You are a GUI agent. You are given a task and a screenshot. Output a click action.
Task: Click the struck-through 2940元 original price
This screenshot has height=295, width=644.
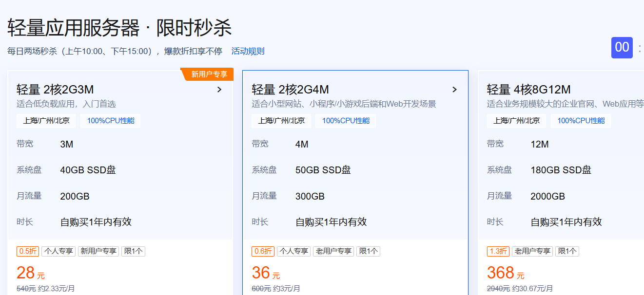(x=498, y=288)
